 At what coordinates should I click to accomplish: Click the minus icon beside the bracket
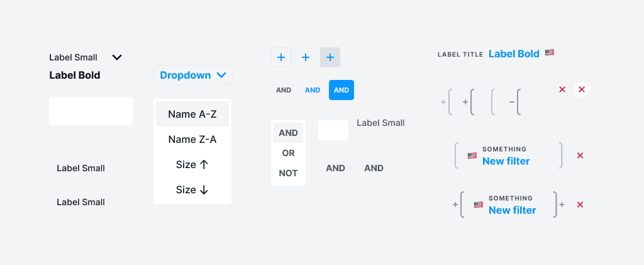[x=511, y=102]
